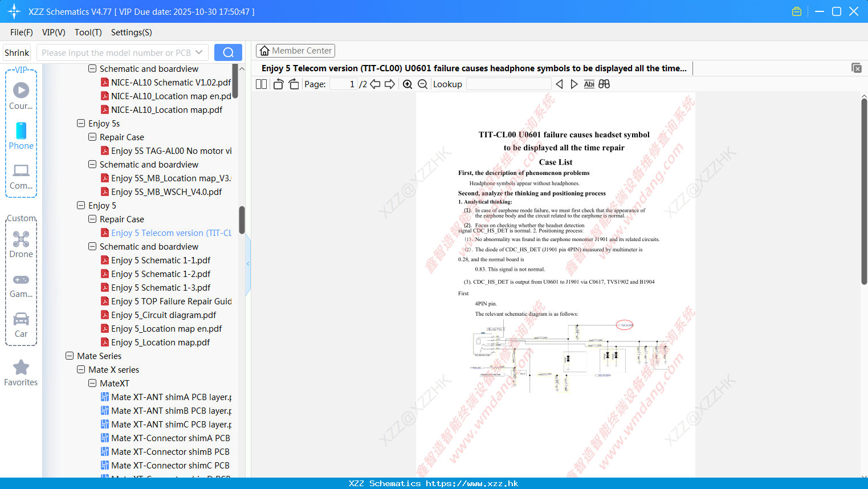This screenshot has height=489, width=868.
Task: Click the Shrink button
Action: pos(17,52)
